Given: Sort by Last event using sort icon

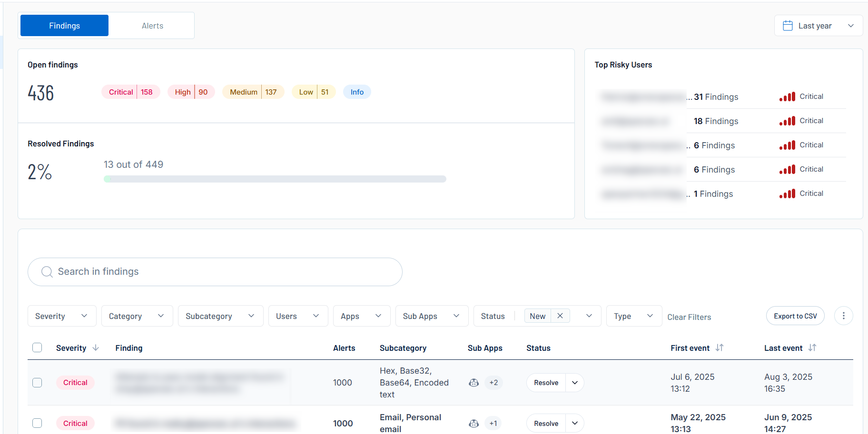Looking at the screenshot, I should [812, 348].
